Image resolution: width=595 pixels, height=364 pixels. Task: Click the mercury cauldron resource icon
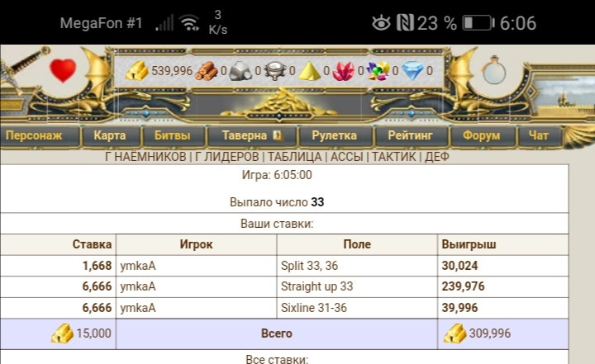275,71
